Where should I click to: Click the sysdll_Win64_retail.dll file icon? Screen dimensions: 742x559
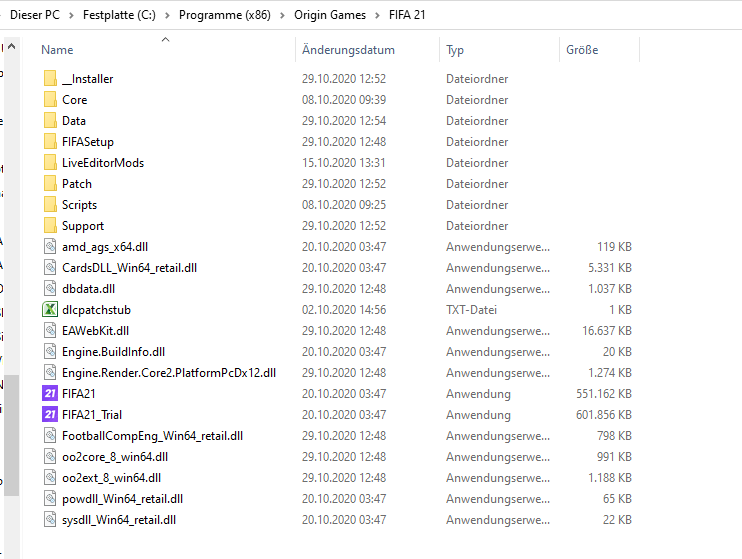point(50,519)
